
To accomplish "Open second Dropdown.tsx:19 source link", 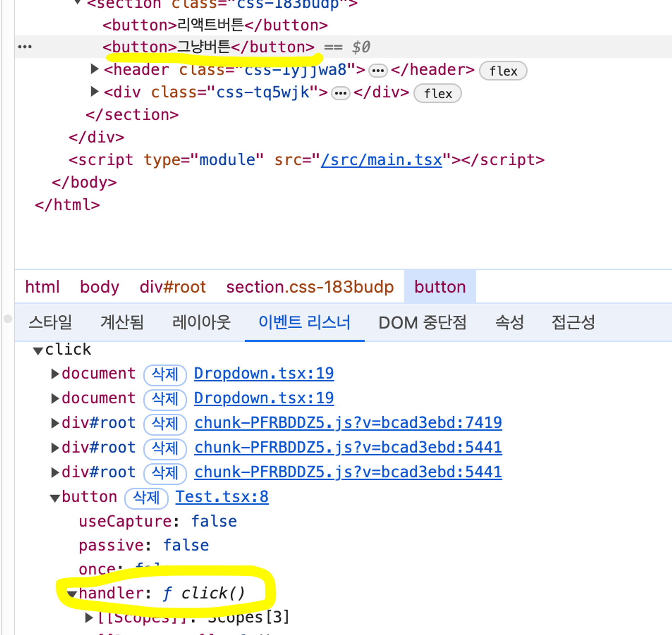I will (264, 398).
